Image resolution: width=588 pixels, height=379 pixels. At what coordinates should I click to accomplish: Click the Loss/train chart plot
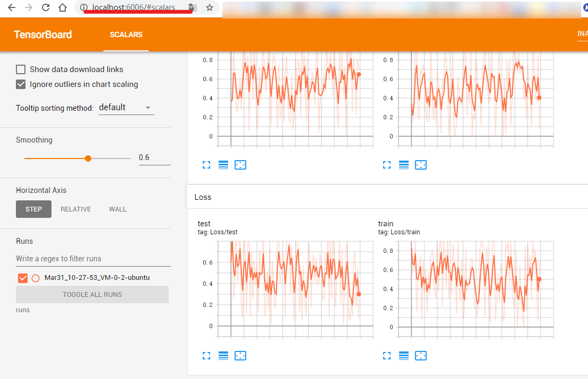tap(475, 289)
